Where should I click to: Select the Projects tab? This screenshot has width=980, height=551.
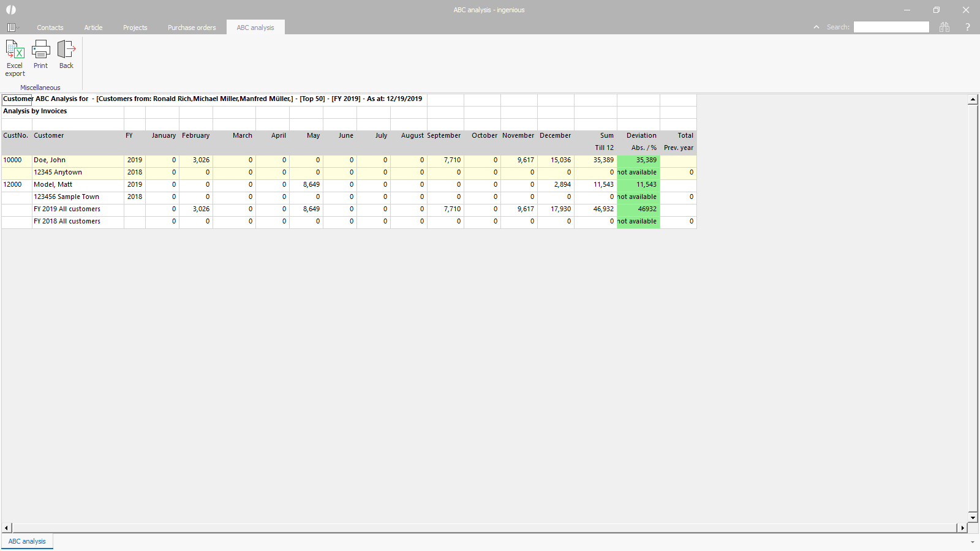[135, 28]
